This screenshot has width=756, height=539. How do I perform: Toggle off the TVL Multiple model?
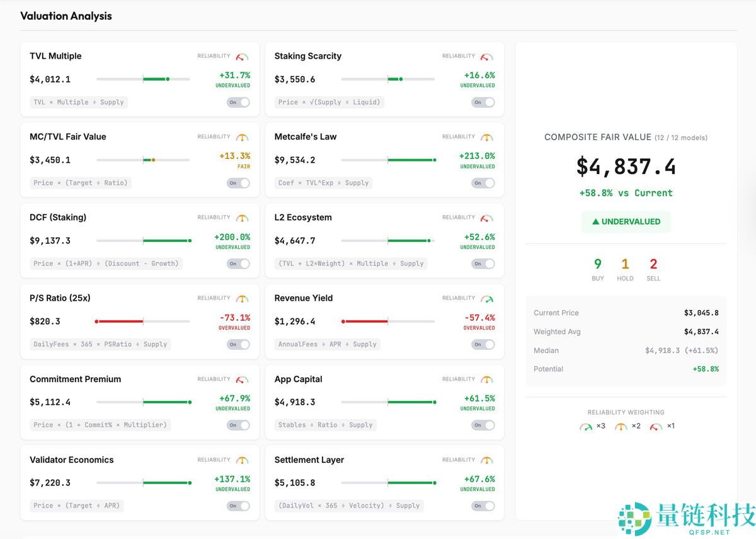tap(238, 102)
